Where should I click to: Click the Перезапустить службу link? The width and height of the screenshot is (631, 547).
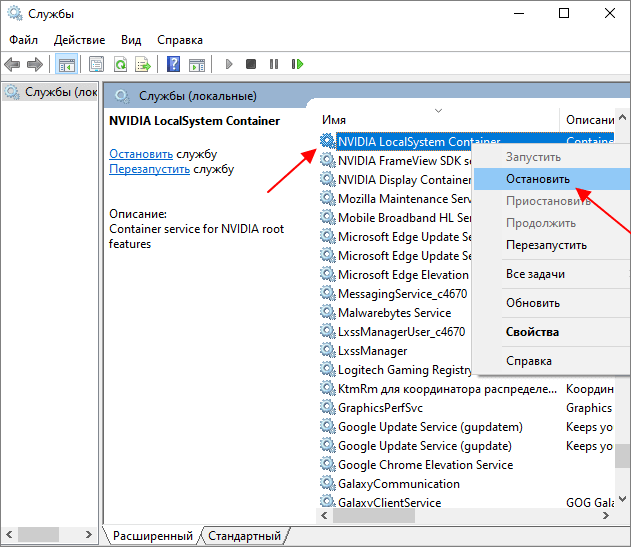click(149, 169)
